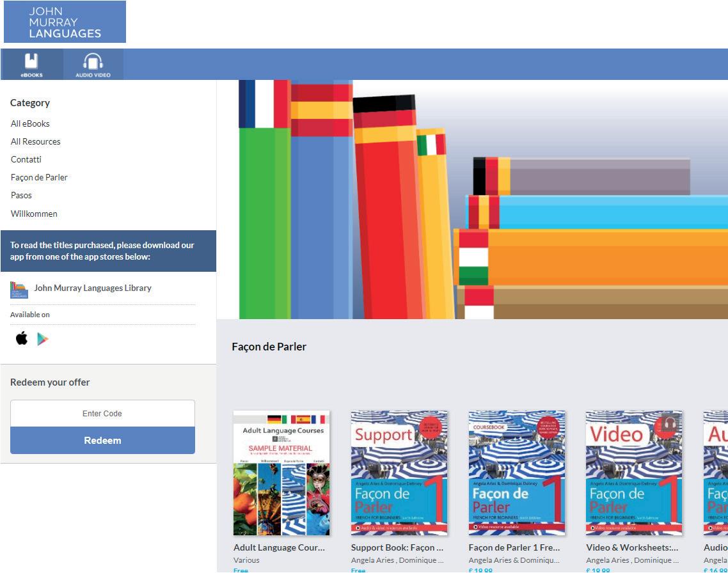
Task: Click the 'John Murray Languages Library' text
Action: pos(93,288)
